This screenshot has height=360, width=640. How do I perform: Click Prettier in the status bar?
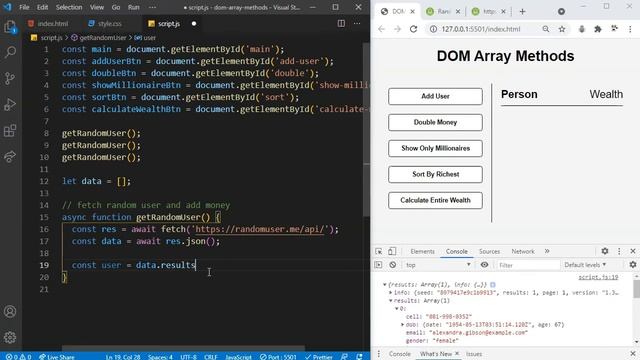click(x=319, y=357)
